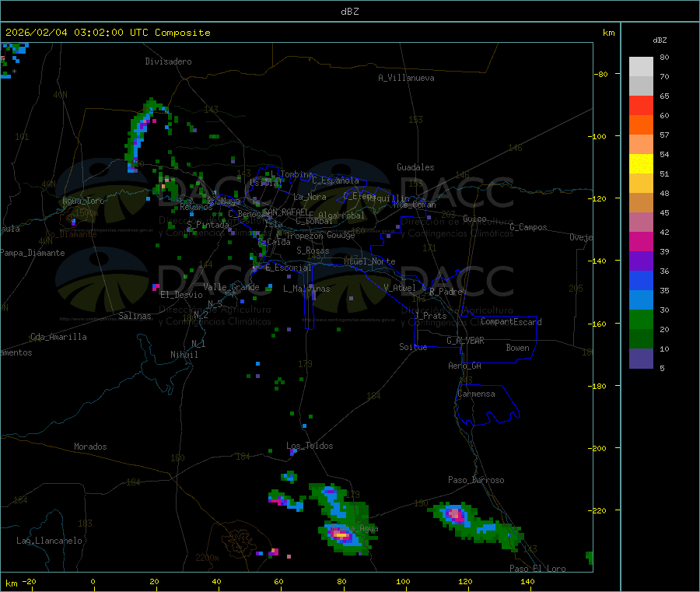Choose the light blue 30-35 dBZ legend swatch
Image resolution: width=700 pixels, height=592 pixels.
point(641,300)
